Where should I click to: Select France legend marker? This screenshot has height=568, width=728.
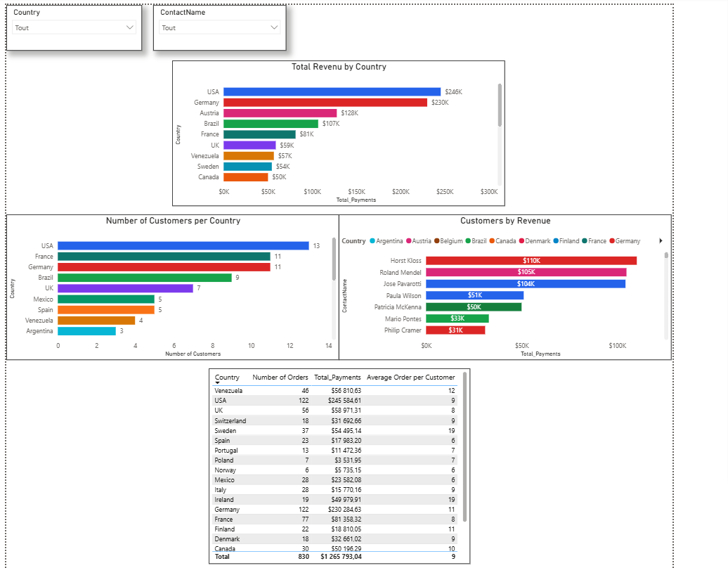pos(585,240)
